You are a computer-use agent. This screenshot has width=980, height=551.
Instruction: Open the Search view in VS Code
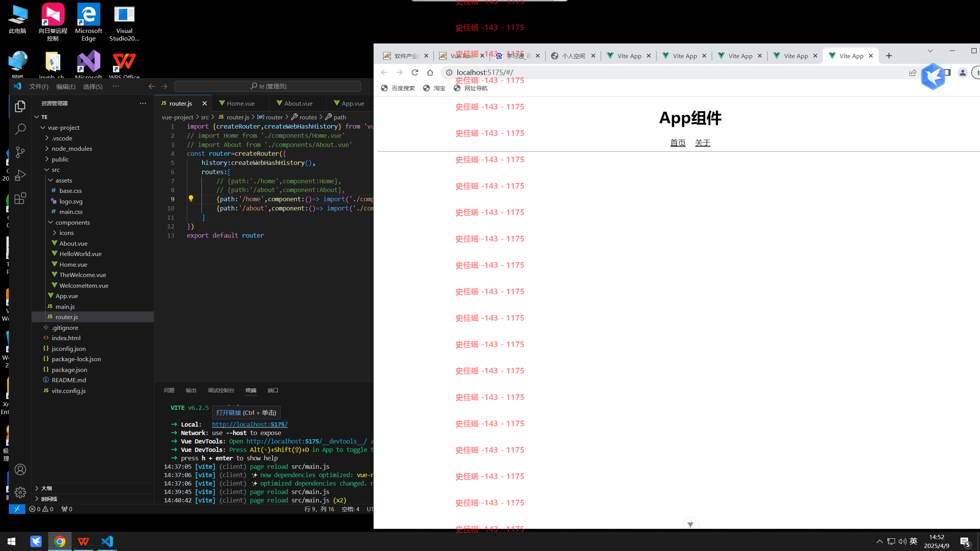pos(20,129)
